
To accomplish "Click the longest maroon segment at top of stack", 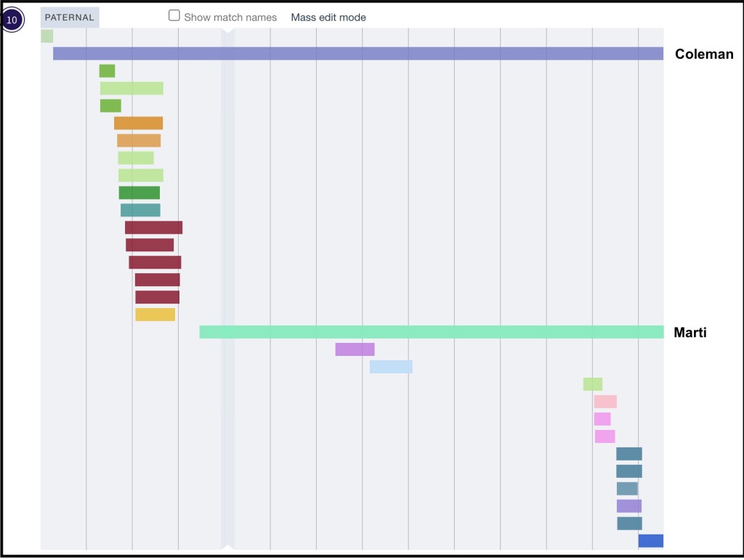I will pos(153,227).
